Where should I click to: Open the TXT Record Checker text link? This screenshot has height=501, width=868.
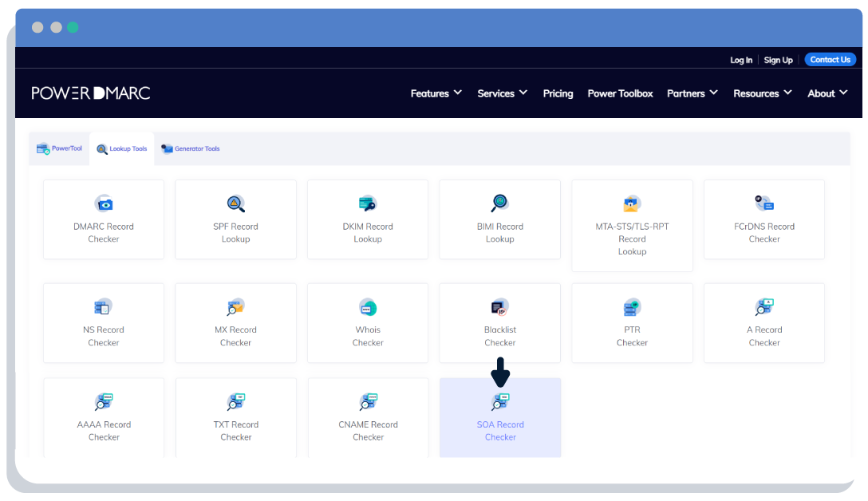tap(236, 431)
